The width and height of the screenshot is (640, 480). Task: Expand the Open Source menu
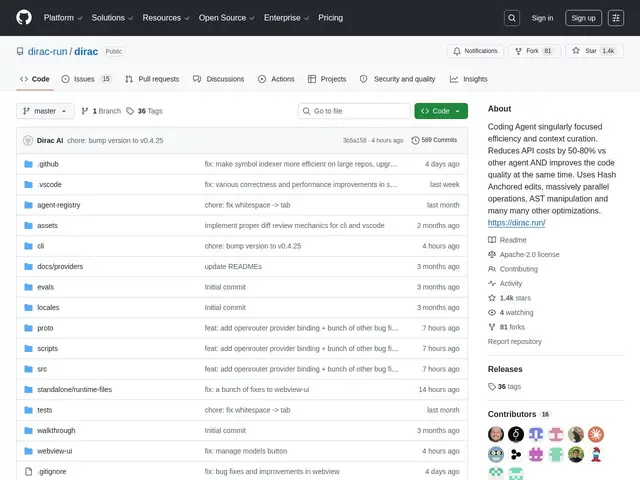227,18
